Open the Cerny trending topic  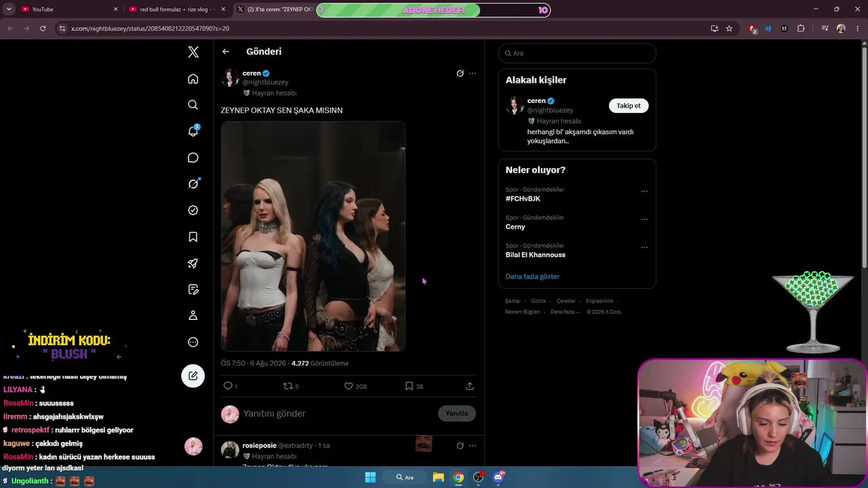[x=515, y=227]
